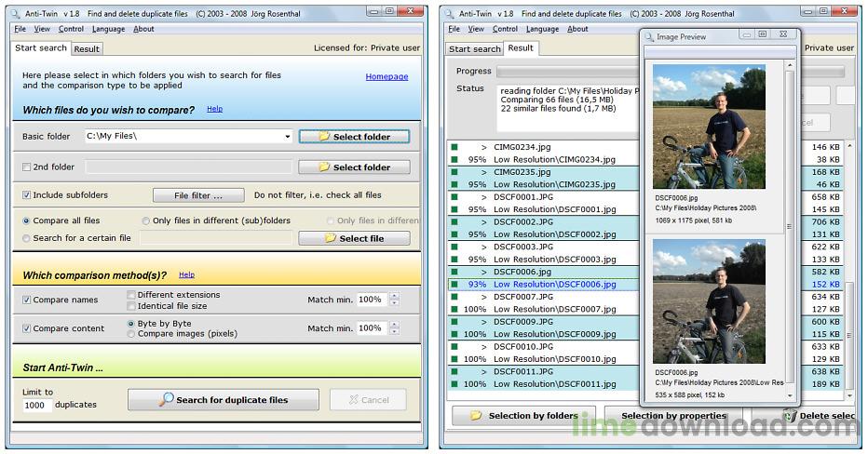
Task: Open File menu in right Anti-Twin window
Action: (454, 29)
